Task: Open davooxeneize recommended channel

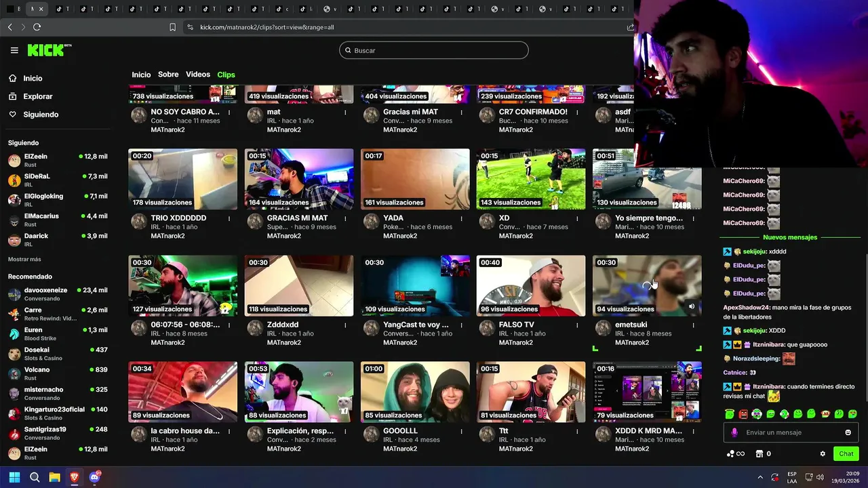Action: click(x=58, y=294)
